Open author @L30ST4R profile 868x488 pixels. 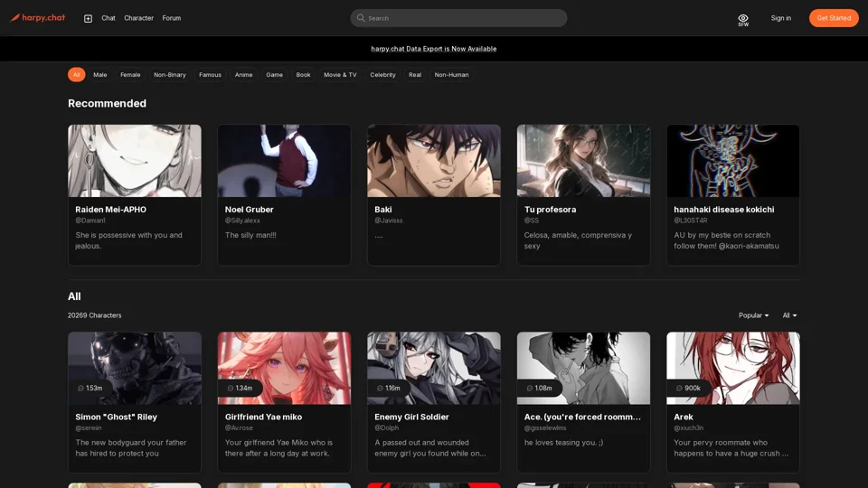(x=690, y=221)
